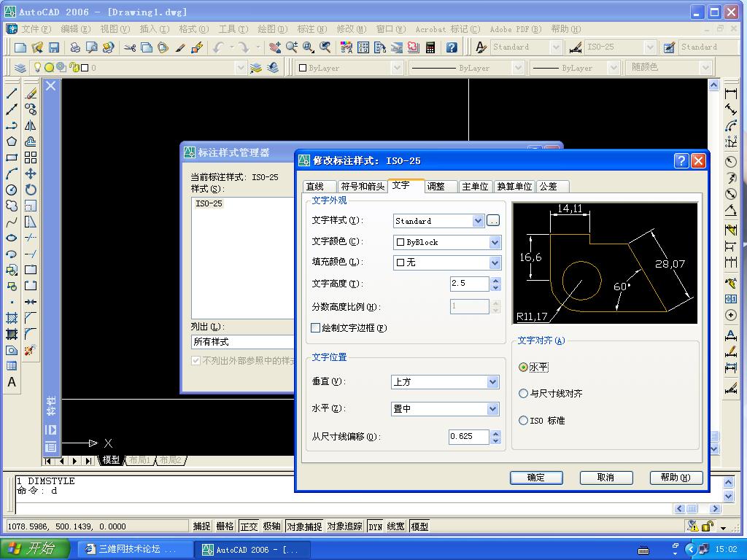The image size is (747, 560).
Task: Open the layer control dropdown
Action: [x=241, y=68]
